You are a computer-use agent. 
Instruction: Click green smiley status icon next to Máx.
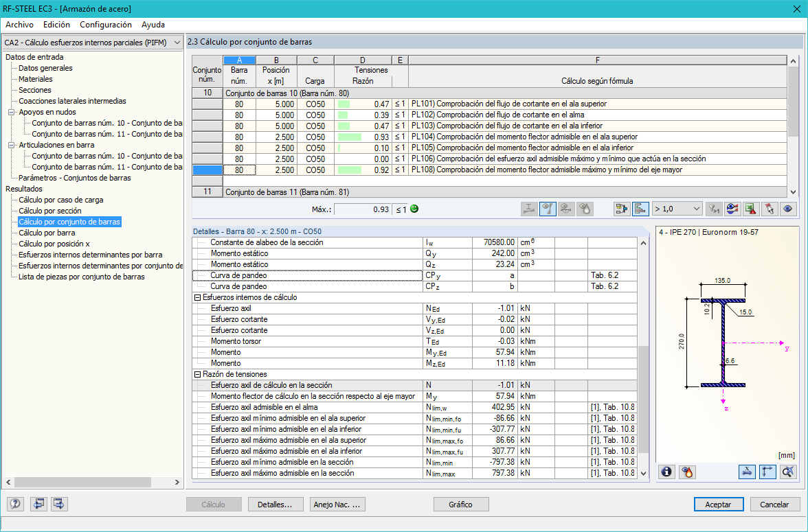coord(414,209)
